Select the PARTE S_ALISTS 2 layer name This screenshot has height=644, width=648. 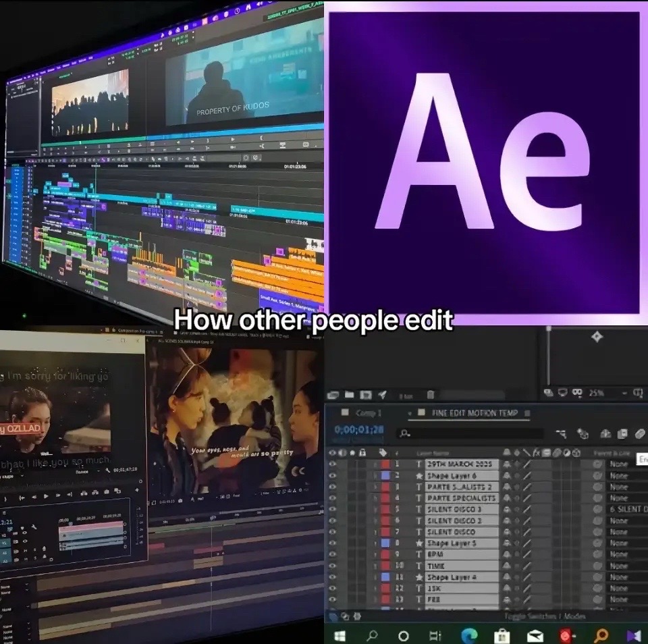462,487
